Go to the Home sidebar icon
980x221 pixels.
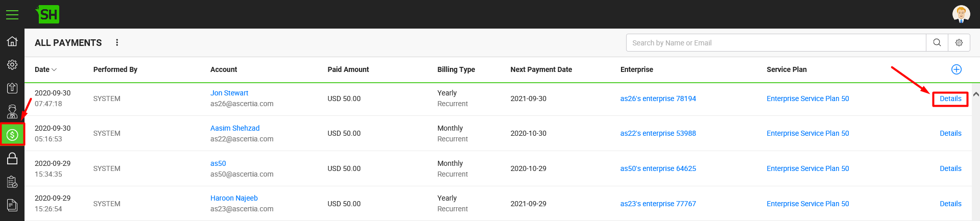coord(12,41)
